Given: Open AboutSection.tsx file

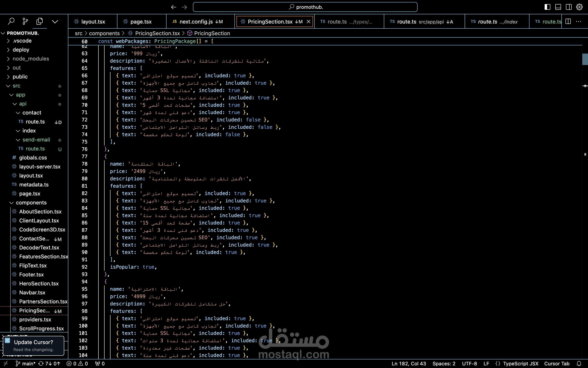Looking at the screenshot, I should pyautogui.click(x=40, y=212).
